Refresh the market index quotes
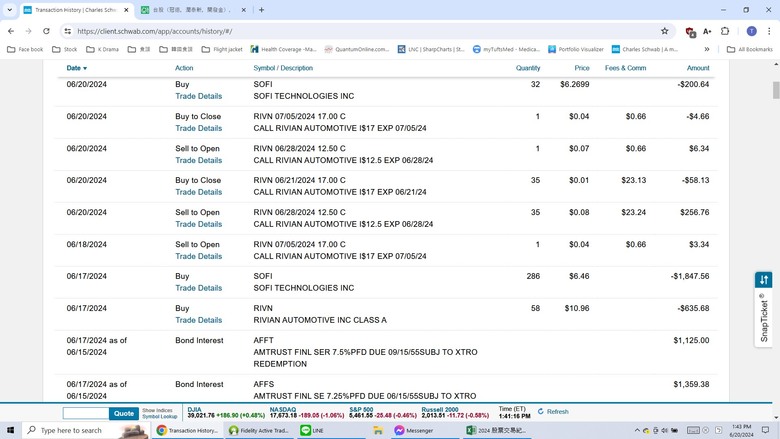Screen dimensions: 780x439 tap(553, 412)
